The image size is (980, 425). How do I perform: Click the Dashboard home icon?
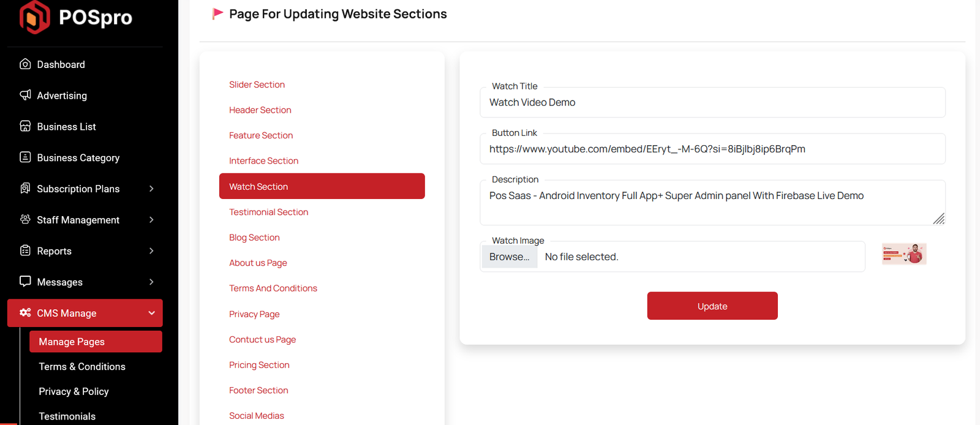(x=25, y=64)
